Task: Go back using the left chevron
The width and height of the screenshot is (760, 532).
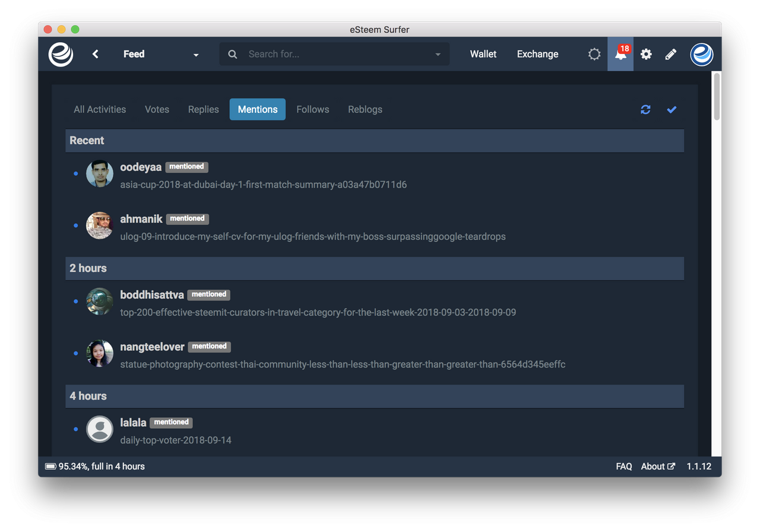Action: coord(96,54)
